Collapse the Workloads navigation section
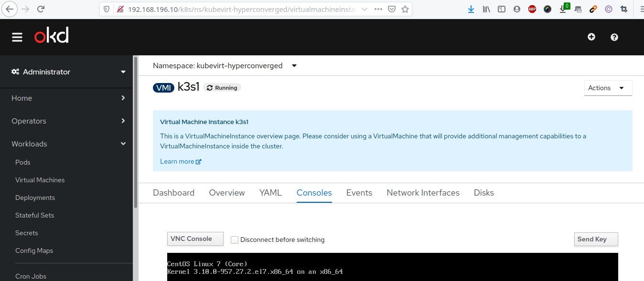 [69, 144]
